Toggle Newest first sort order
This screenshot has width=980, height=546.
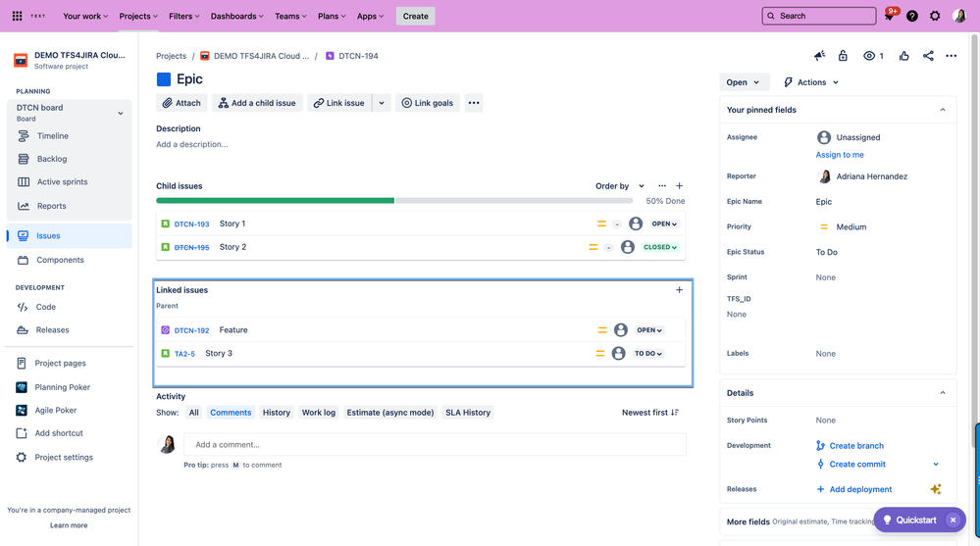point(650,413)
